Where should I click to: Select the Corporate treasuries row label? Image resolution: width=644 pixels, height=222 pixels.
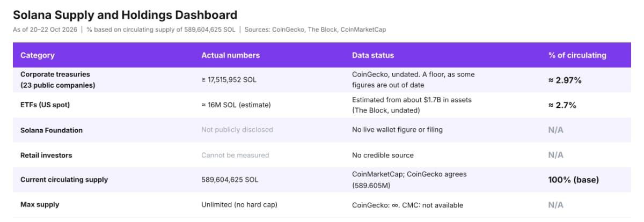(57, 80)
